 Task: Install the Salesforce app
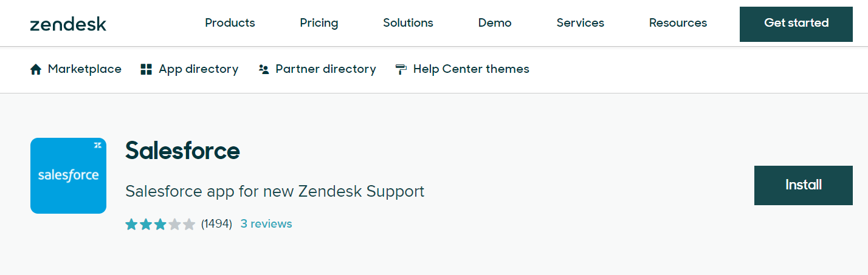[x=803, y=185]
